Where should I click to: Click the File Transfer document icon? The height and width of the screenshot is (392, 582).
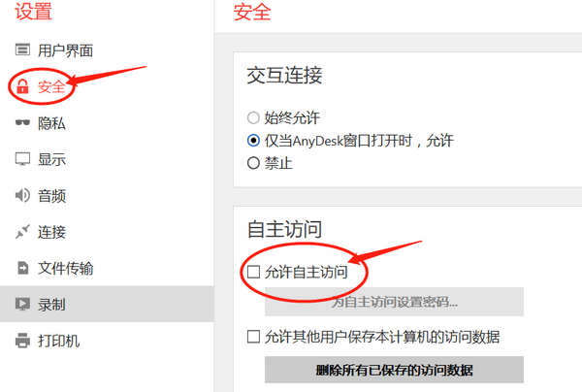coord(23,268)
